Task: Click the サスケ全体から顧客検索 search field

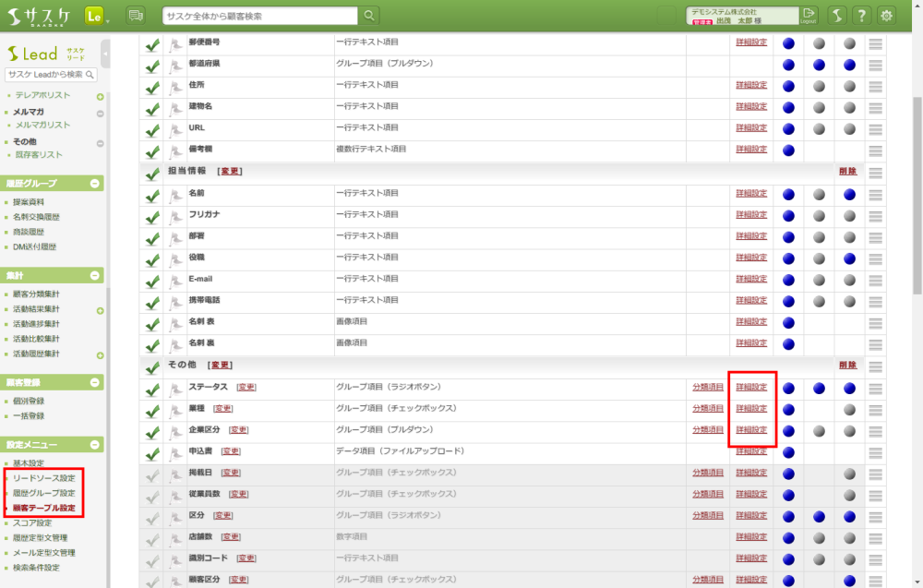Action: (x=260, y=16)
